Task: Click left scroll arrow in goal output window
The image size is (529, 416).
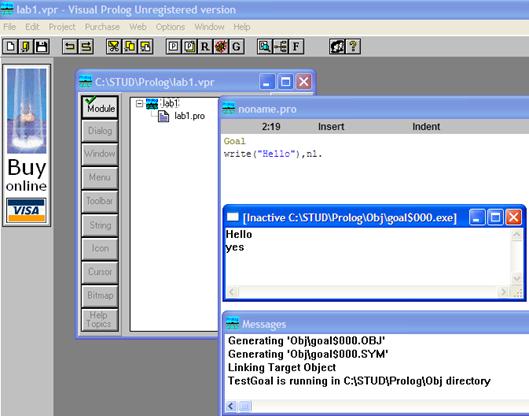Action: [233, 292]
